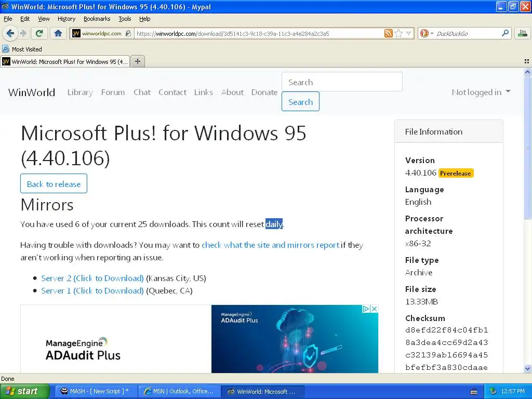Image resolution: width=532 pixels, height=399 pixels.
Task: Click the 1m toolbar add-on icon
Action: coord(523,33)
